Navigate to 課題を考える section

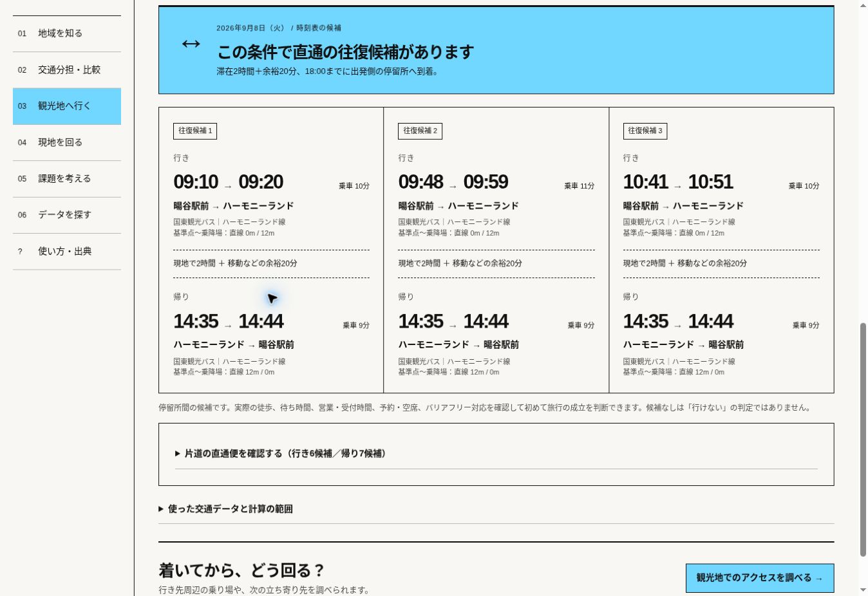pyautogui.click(x=67, y=178)
